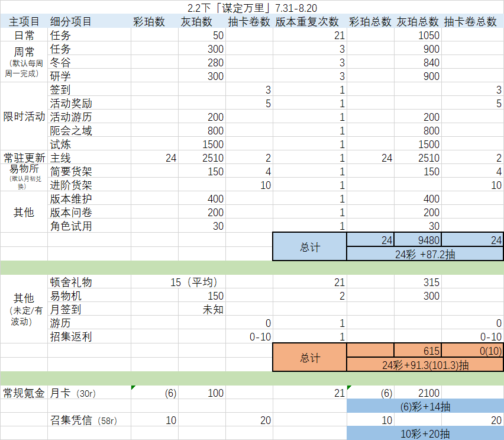Click the 活动游历 cell

pyautogui.click(x=89, y=117)
